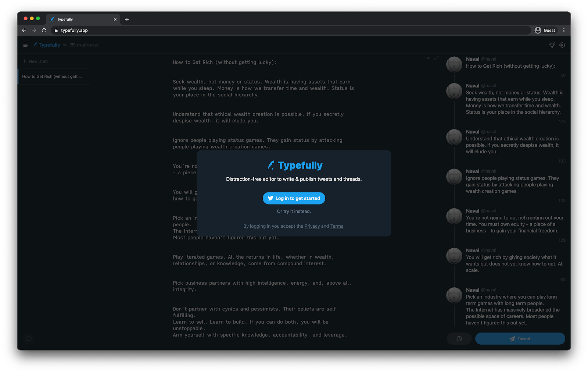
Task: Open the browser three-dot menu
Action: click(x=564, y=31)
